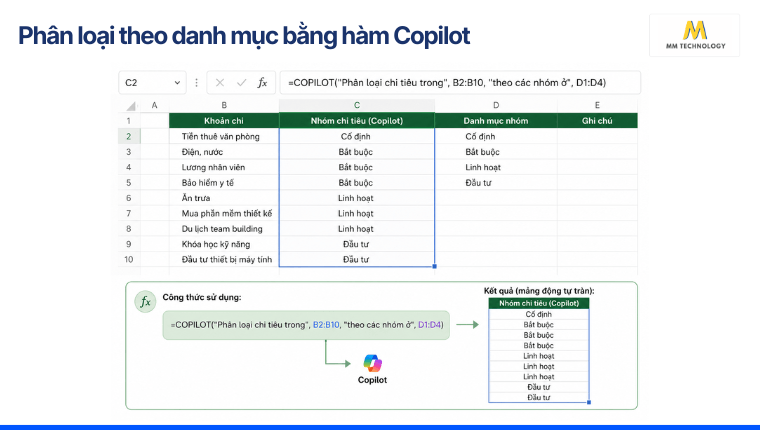This screenshot has width=760, height=430.
Task: Select column E header
Action: (597, 105)
